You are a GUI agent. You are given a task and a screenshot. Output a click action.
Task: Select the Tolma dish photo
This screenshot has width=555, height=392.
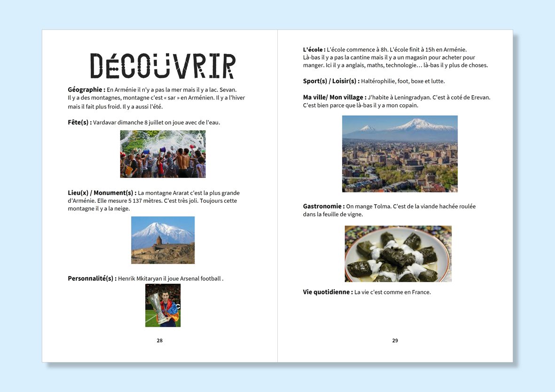(x=398, y=254)
